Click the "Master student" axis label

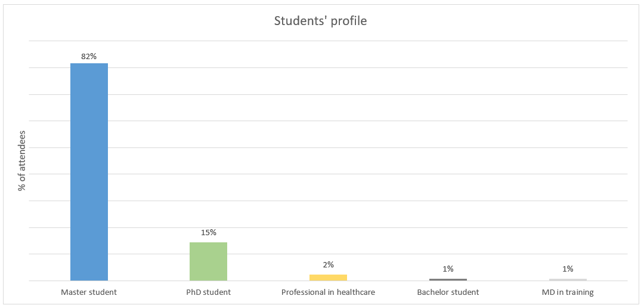[89, 292]
